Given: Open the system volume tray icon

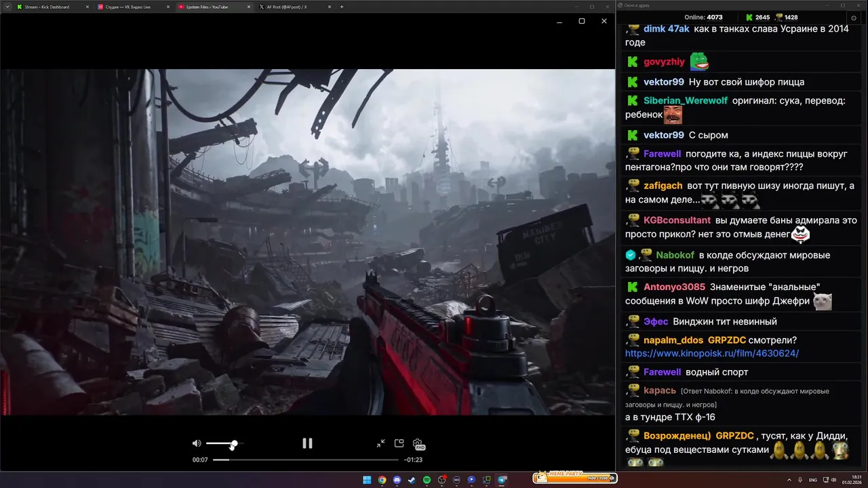Looking at the screenshot, I should 834,480.
